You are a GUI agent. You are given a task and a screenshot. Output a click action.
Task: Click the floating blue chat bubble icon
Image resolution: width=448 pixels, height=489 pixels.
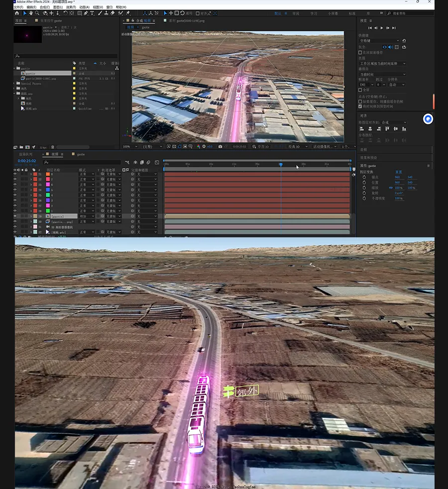pos(428,119)
